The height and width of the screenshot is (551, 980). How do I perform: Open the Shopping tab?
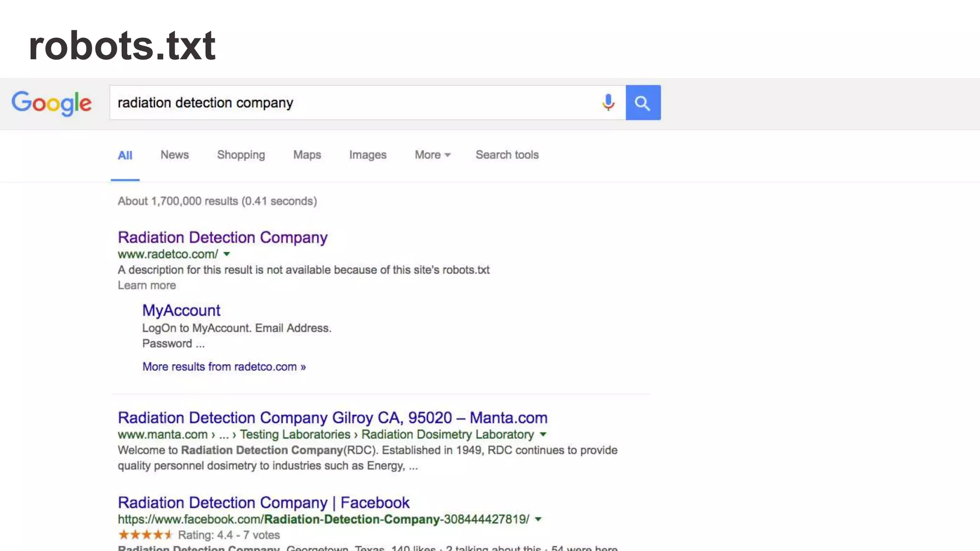(241, 155)
